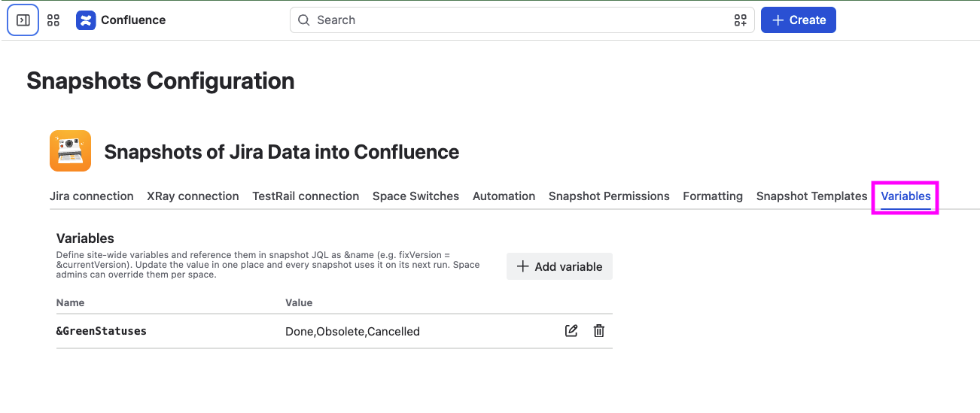Click the Confluence home link text
Image resolution: width=980 pixels, height=413 pixels.
pos(133,20)
